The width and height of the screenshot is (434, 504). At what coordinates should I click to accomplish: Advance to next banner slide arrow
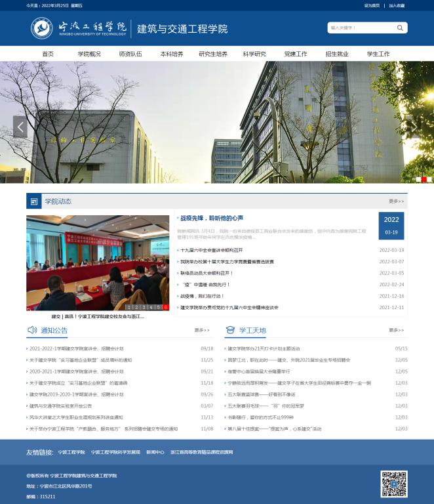coord(413,127)
